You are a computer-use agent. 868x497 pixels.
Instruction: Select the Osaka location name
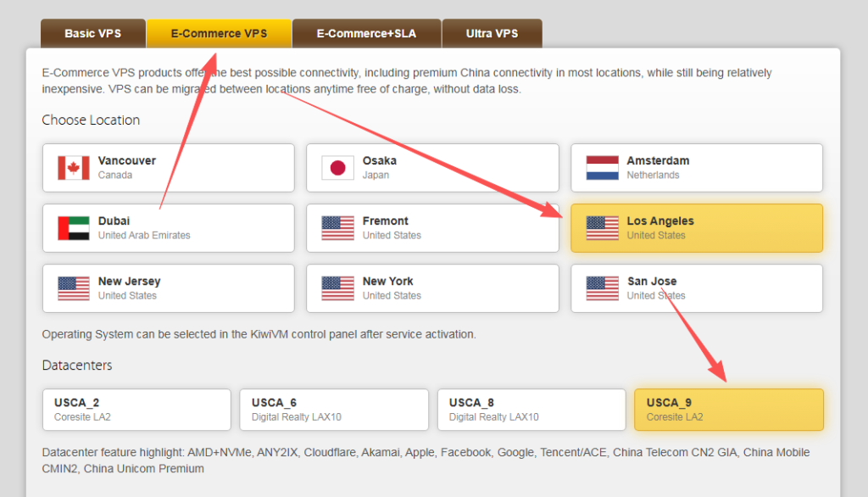tap(379, 160)
